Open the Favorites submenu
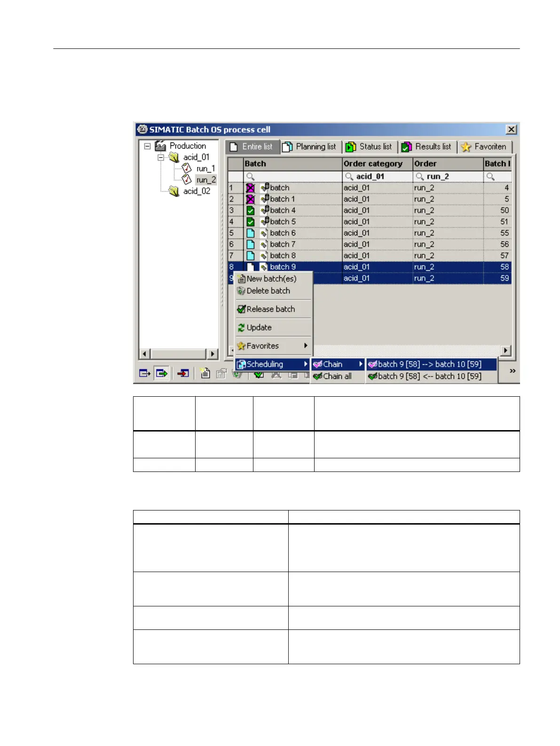 pos(274,346)
